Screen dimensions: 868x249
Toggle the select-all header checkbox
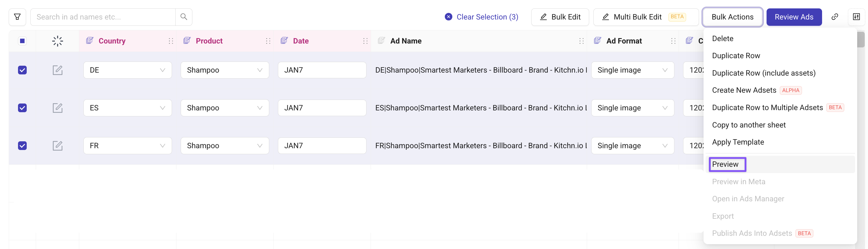[22, 41]
